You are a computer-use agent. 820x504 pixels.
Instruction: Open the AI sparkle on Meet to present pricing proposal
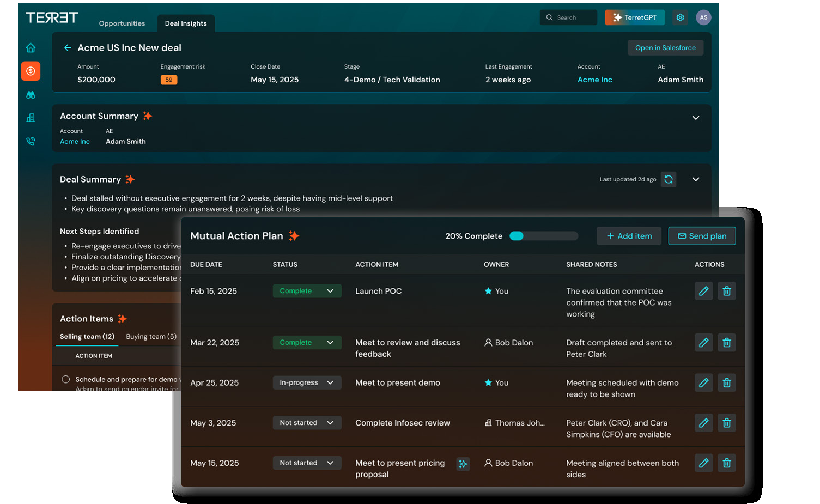pos(463,464)
